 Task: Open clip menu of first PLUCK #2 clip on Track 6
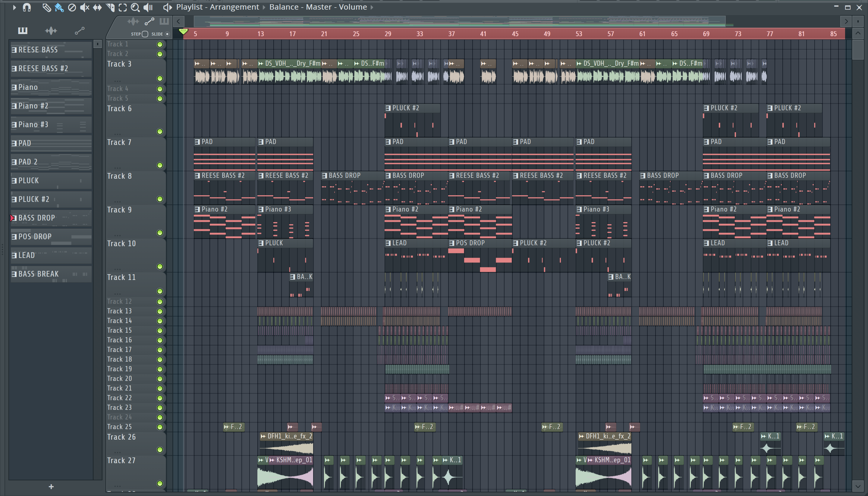click(388, 108)
